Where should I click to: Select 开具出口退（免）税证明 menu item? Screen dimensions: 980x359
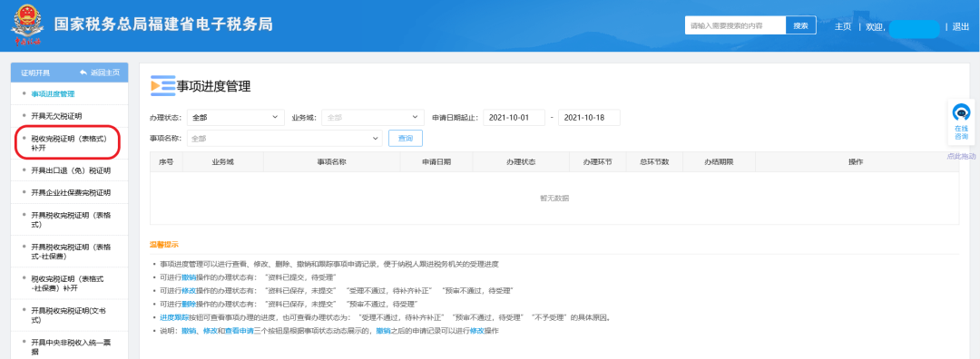coord(71,170)
